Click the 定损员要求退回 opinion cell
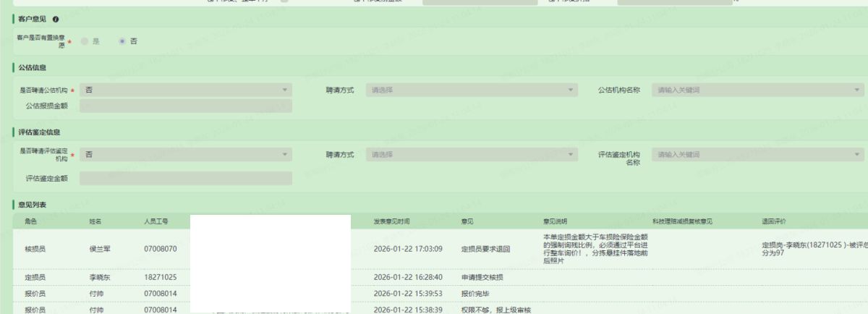Viewport: 868px width, 314px height. (x=485, y=249)
